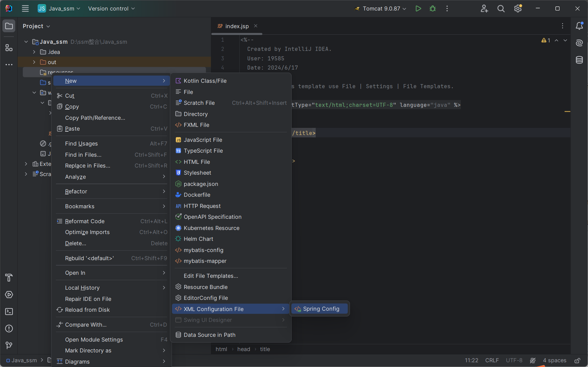The width and height of the screenshot is (588, 367).
Task: Toggle read-only lock in status bar
Action: coord(577,360)
